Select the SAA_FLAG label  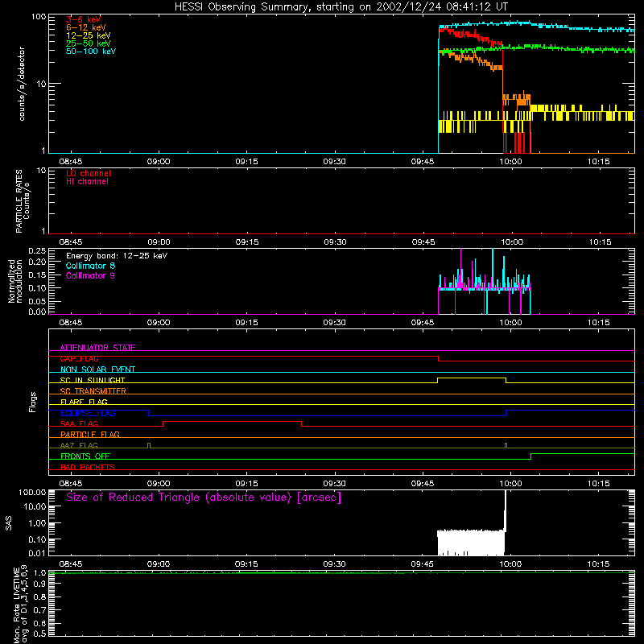pyautogui.click(x=79, y=423)
